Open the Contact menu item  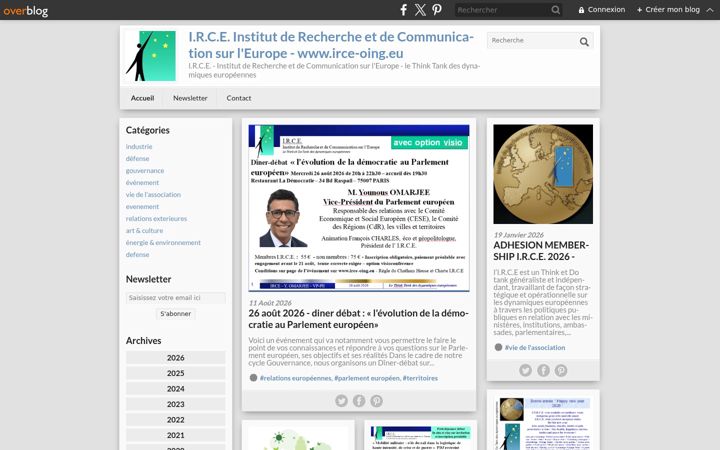[x=239, y=98]
